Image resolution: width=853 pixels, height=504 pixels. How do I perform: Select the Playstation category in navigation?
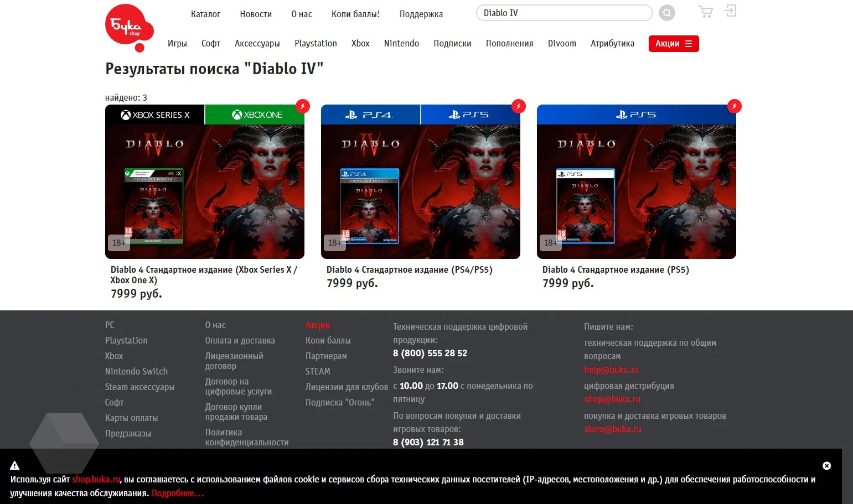click(x=316, y=44)
